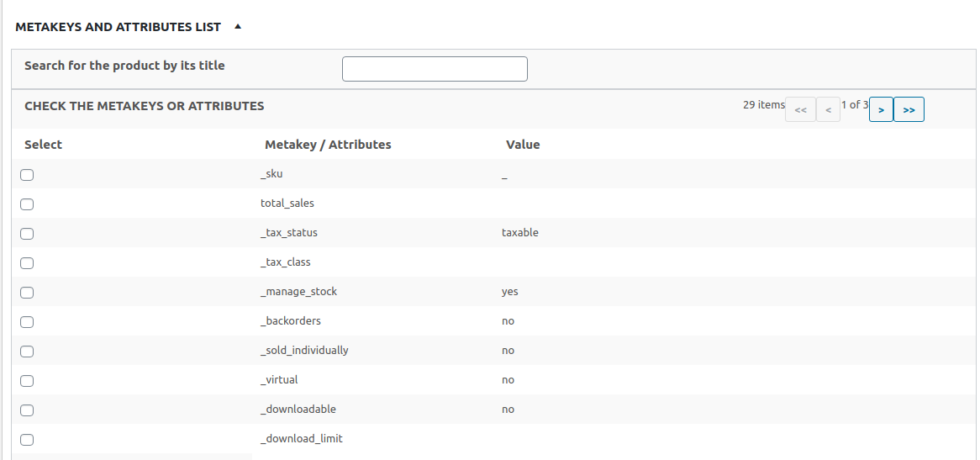Select the total_sales checkbox
980x460 pixels.
[x=27, y=204]
